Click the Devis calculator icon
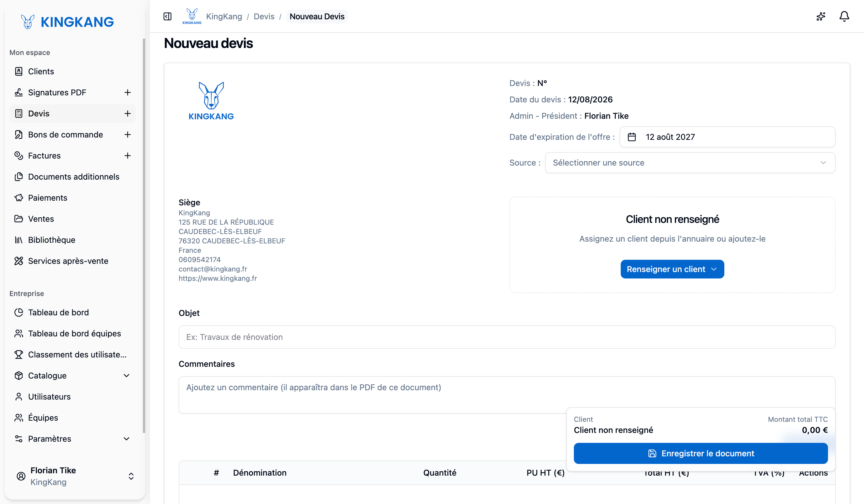Screen dimensions: 864x504 click(x=19, y=113)
